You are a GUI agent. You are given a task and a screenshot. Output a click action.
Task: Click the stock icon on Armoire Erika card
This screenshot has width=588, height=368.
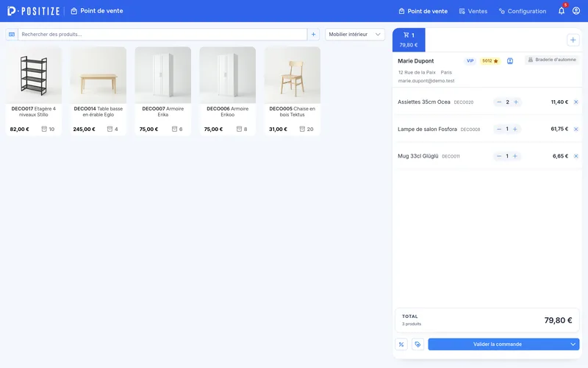[174, 129]
